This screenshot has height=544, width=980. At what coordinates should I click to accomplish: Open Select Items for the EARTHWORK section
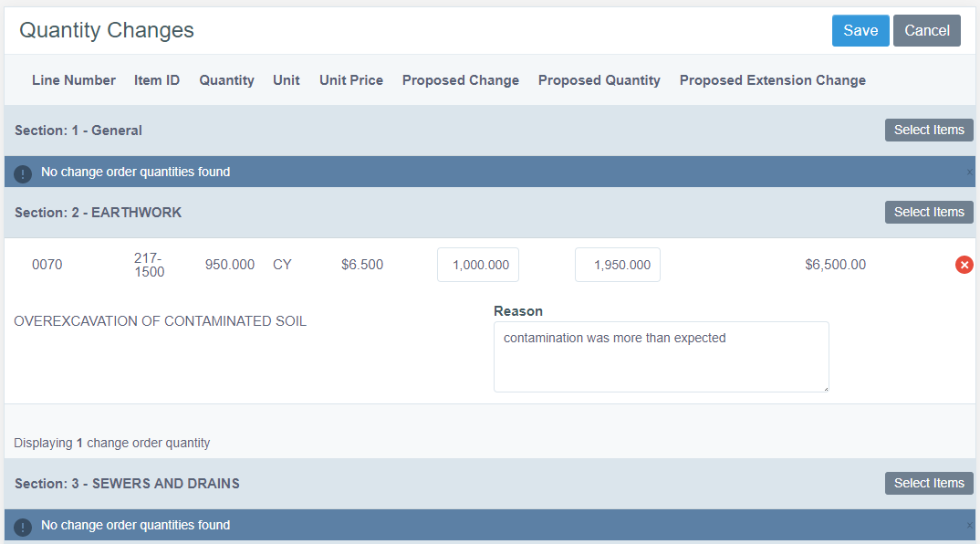(x=928, y=212)
